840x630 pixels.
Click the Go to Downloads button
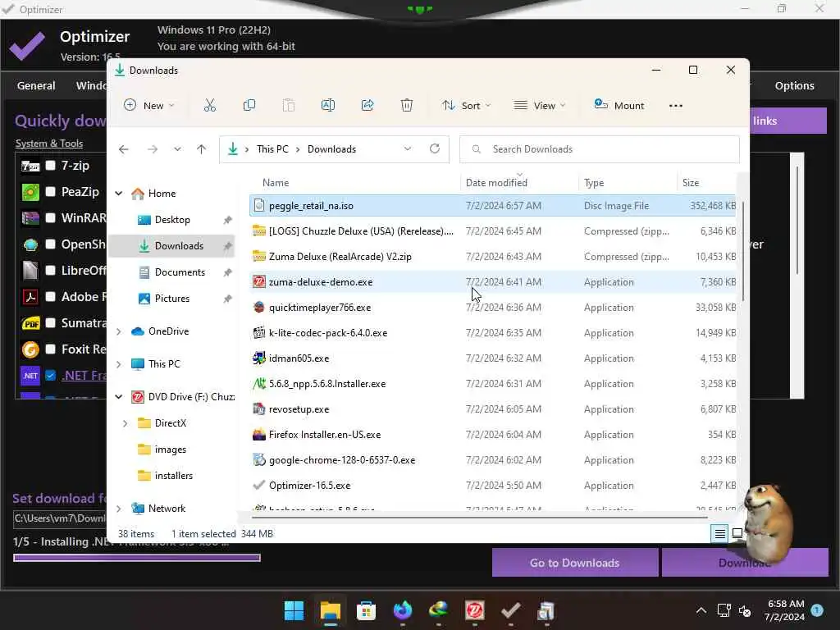(x=575, y=563)
